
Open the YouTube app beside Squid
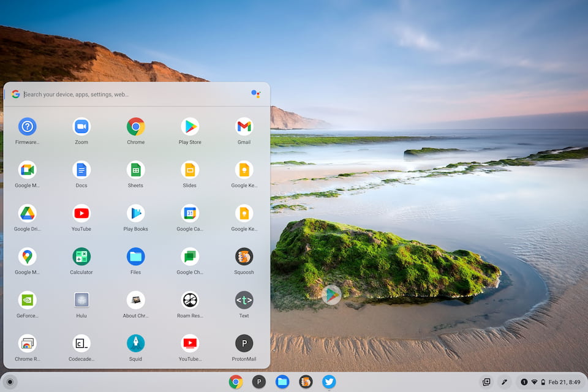[190, 343]
